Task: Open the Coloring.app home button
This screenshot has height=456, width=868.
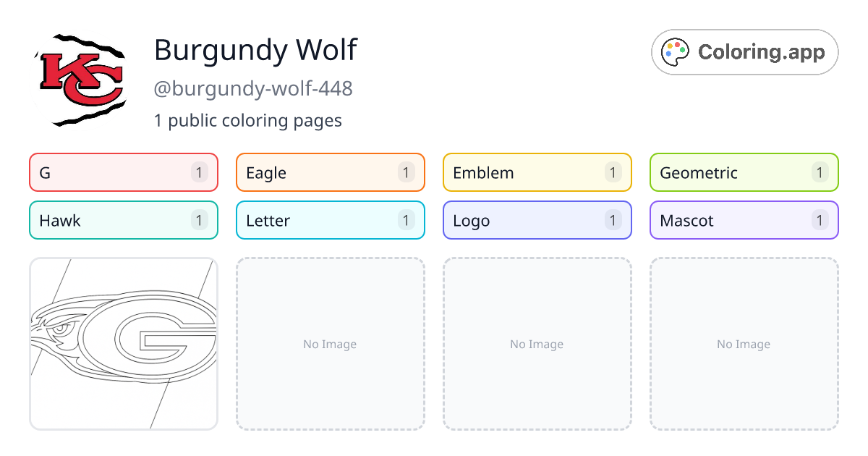Action: pos(745,52)
